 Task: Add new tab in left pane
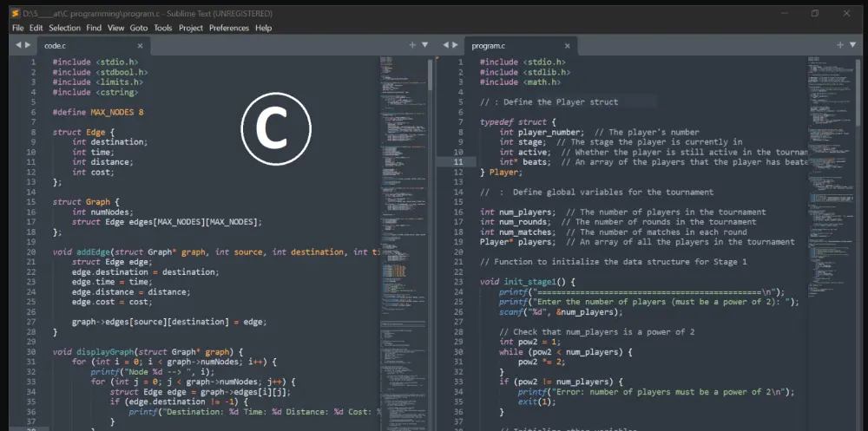(412, 45)
